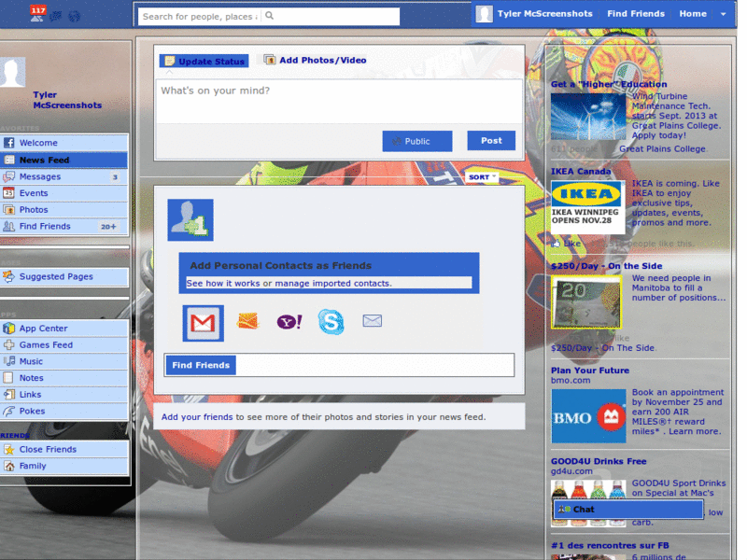Click the sidebar profile picture

[x=12, y=72]
